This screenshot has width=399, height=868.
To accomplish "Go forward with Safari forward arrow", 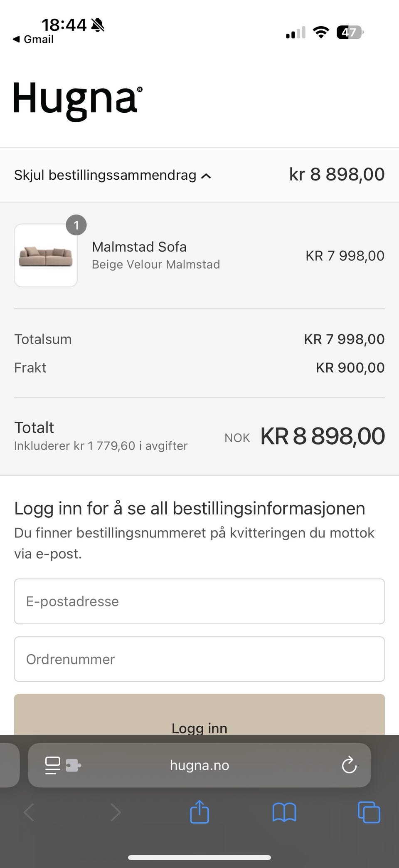I will coord(115,812).
